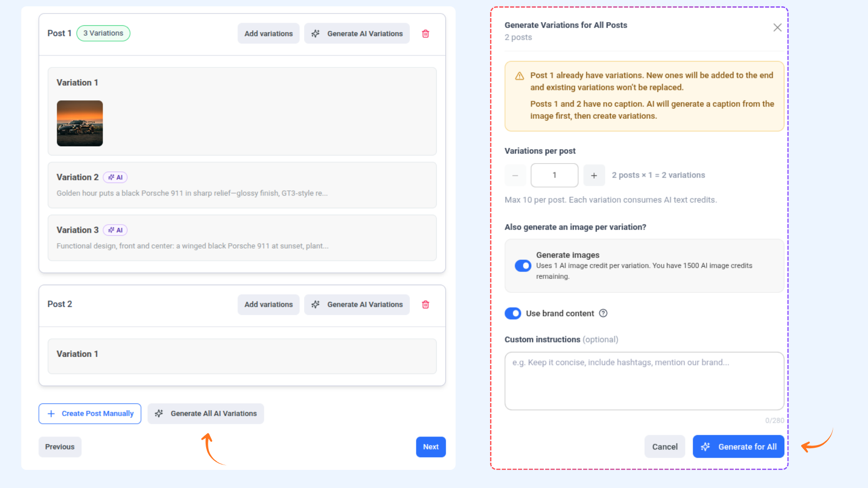This screenshot has height=488, width=868.
Task: Generate AI Variations for Post 1
Action: (x=357, y=34)
